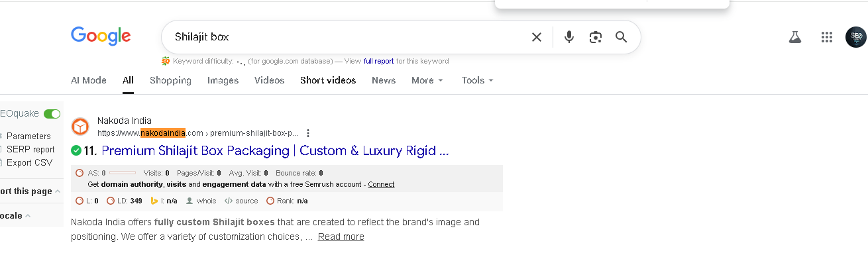The width and height of the screenshot is (868, 263).
Task: Start voice search with the microphone icon
Action: pos(569,37)
